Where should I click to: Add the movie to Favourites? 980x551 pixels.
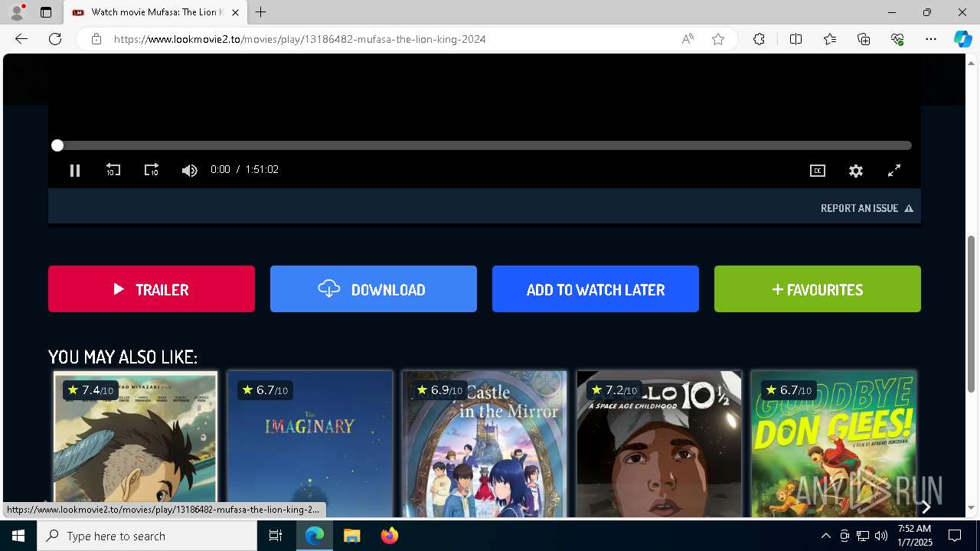tap(818, 289)
